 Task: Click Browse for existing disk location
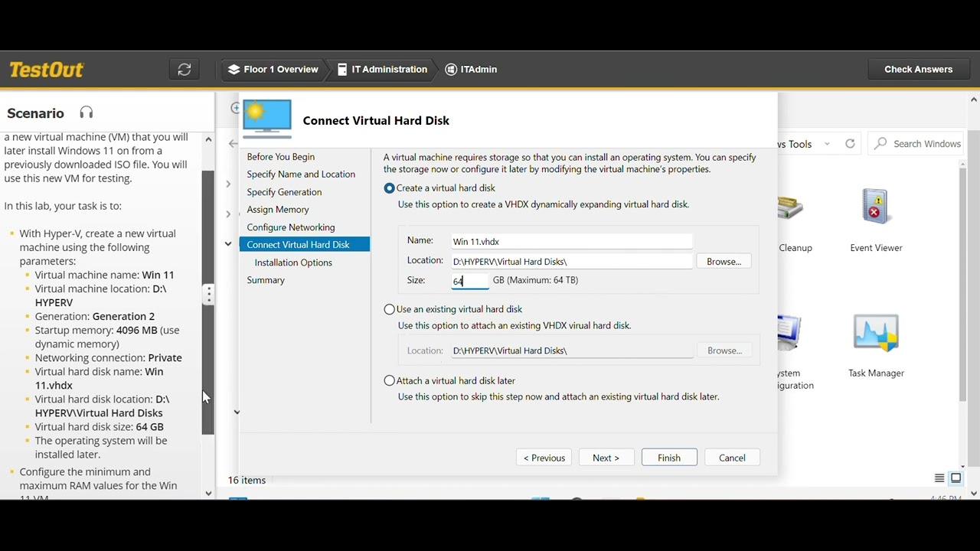(x=724, y=350)
